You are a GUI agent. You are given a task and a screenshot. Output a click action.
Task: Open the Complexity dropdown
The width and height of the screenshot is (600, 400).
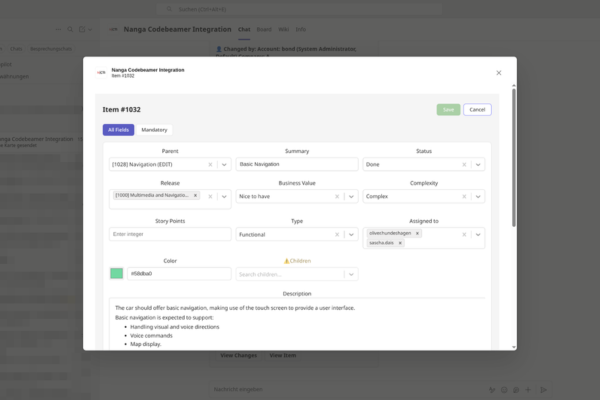point(478,196)
